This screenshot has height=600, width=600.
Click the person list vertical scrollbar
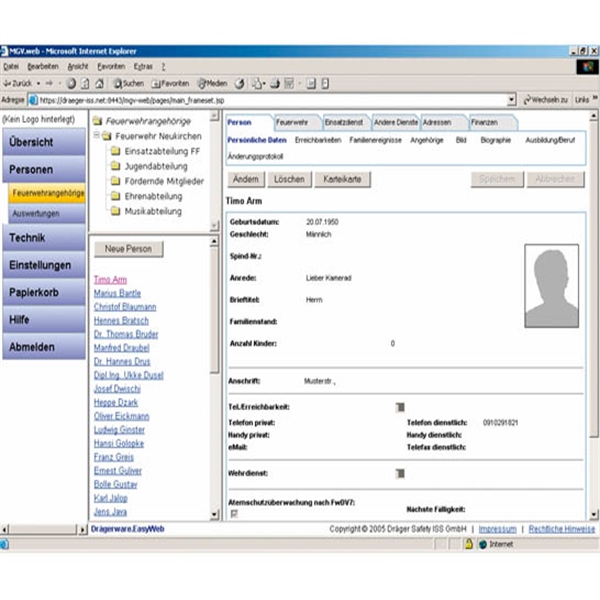click(x=215, y=380)
